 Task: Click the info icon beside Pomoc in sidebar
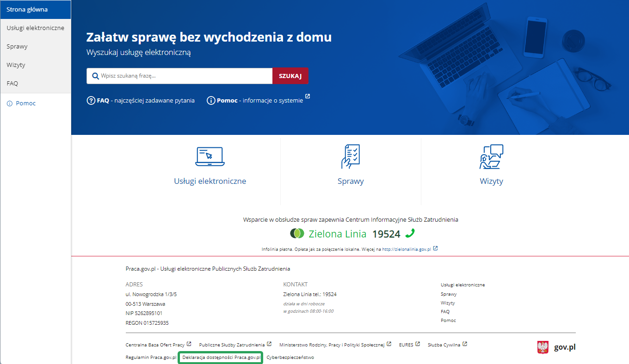pyautogui.click(x=9, y=103)
